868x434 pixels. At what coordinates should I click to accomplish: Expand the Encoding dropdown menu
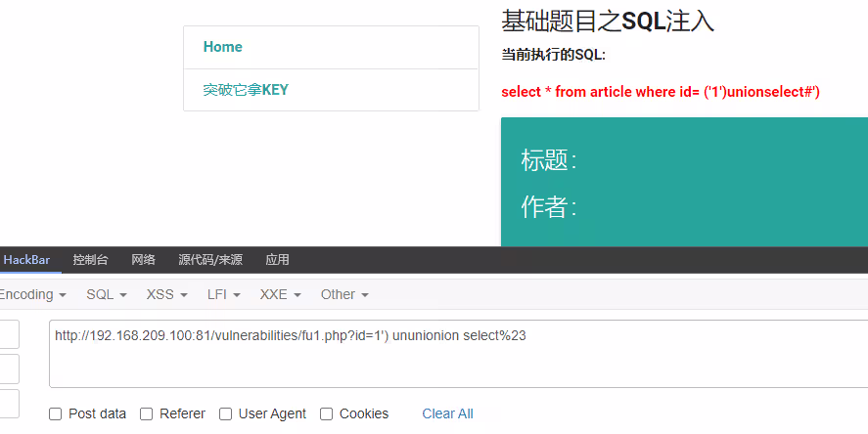pos(32,294)
